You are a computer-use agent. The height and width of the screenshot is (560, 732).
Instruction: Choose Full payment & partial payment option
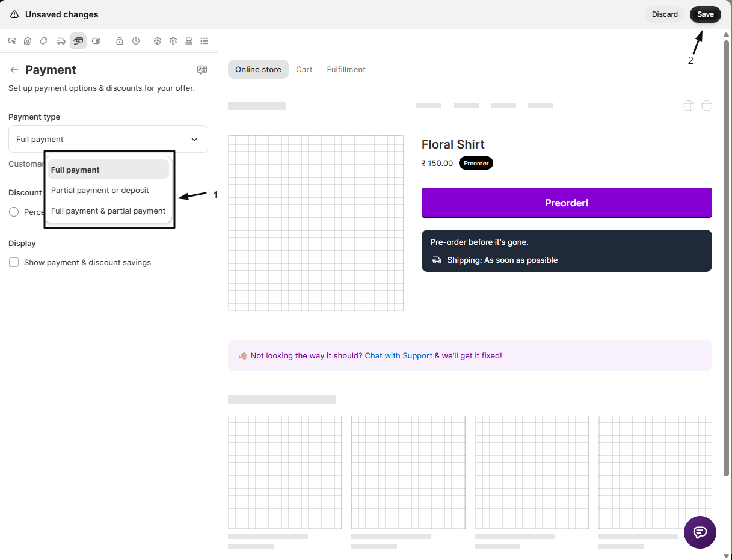point(108,211)
